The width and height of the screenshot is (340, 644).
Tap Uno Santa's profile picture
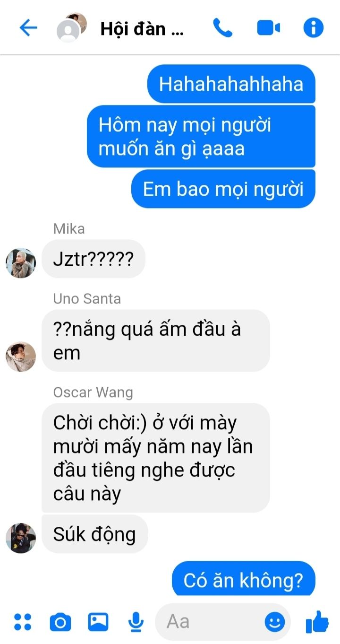tap(20, 357)
